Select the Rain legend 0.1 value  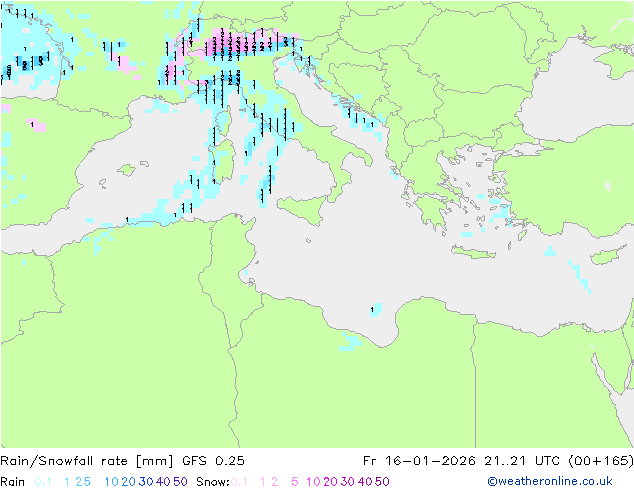(x=43, y=482)
